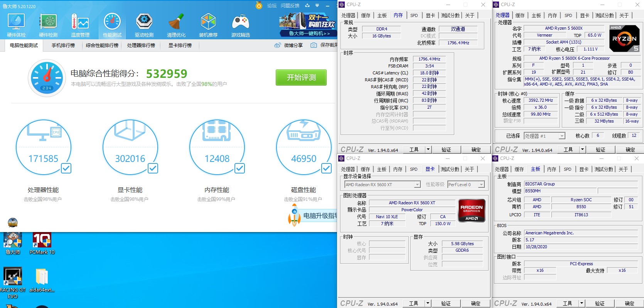Open the AMD Radeon RX 5600 XT device dropdown
The image size is (644, 308).
417,185
